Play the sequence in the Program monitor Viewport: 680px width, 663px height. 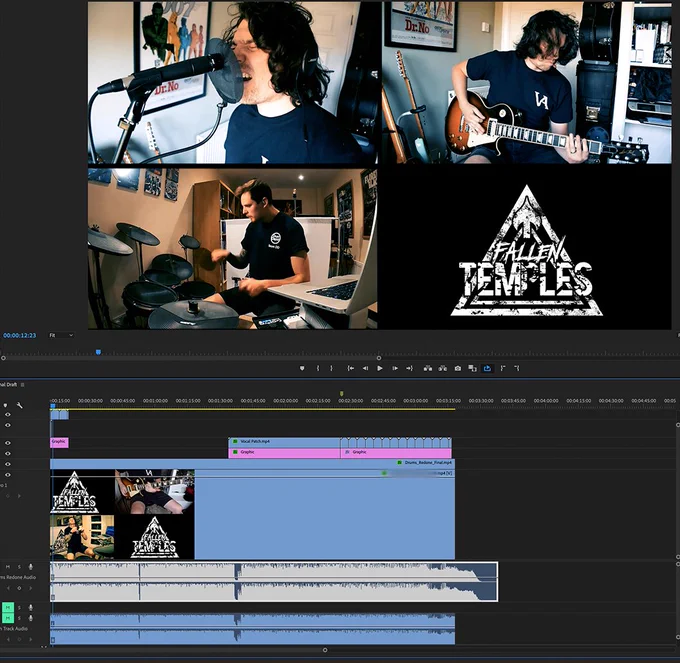pos(380,368)
